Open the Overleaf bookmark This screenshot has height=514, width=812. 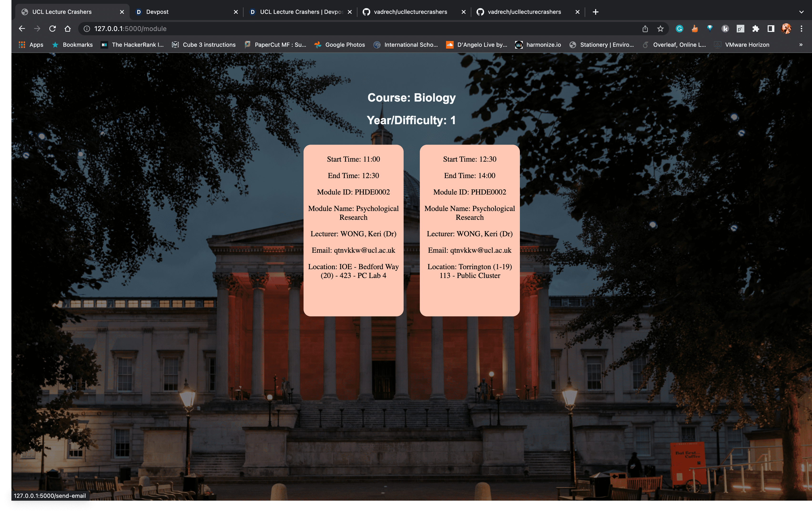click(x=674, y=45)
